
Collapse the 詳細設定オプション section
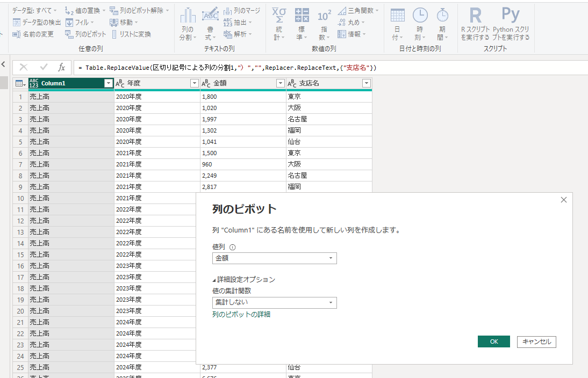click(244, 279)
